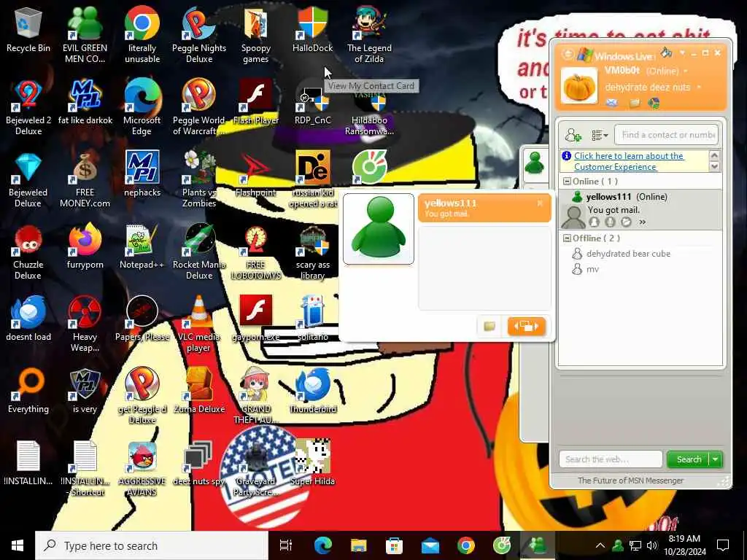Image resolution: width=747 pixels, height=560 pixels.
Task: Select the Plants vs Zombies desktop icon
Action: coord(199,180)
